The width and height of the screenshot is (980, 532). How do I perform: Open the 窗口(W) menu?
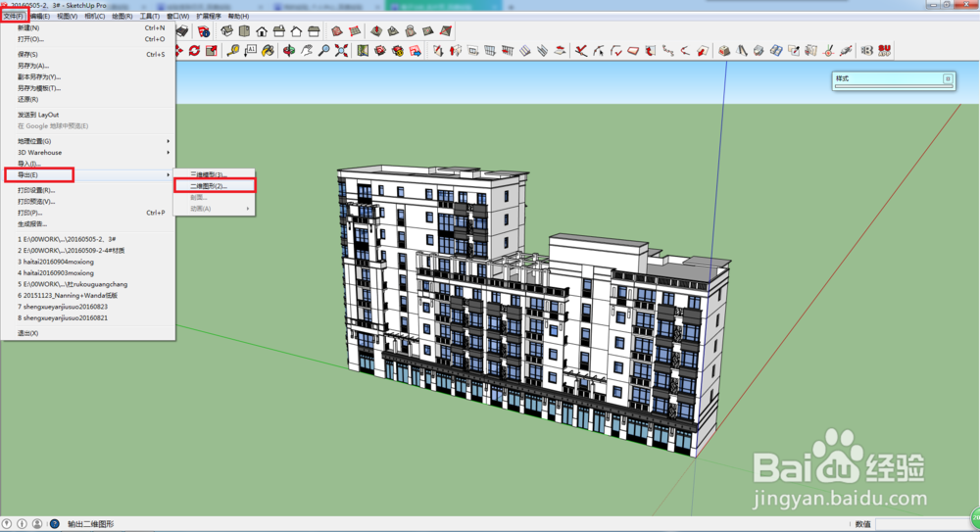point(177,17)
